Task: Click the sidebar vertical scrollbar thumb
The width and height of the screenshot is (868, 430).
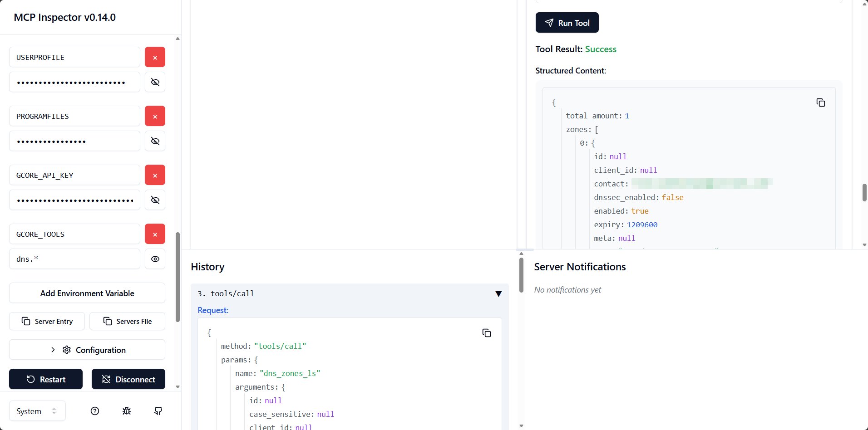Action: 178,277
